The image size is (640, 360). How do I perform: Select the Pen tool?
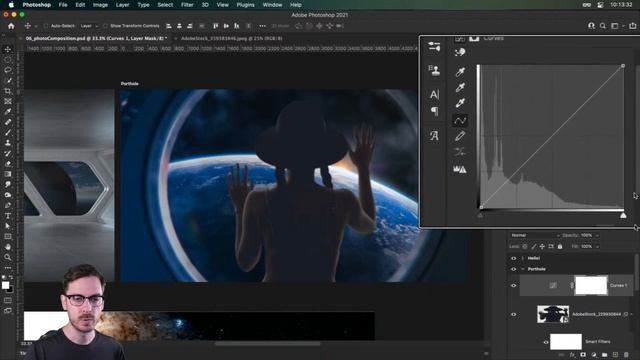pyautogui.click(x=8, y=205)
